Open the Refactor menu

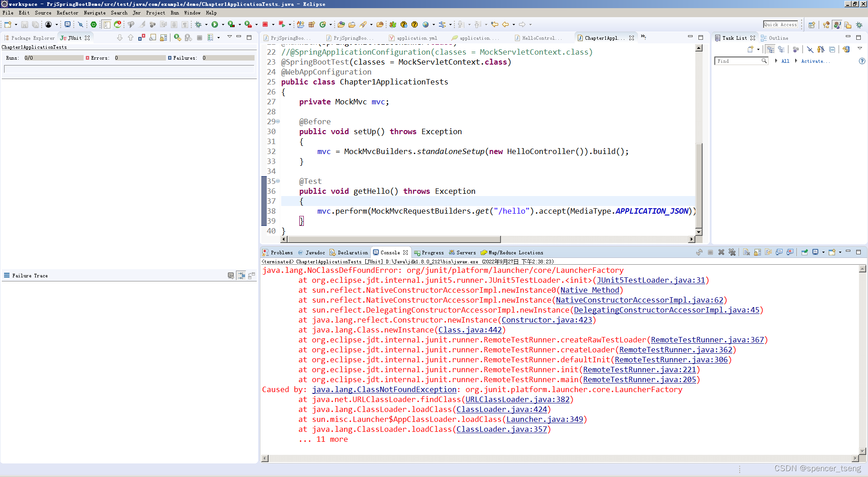pyautogui.click(x=67, y=13)
